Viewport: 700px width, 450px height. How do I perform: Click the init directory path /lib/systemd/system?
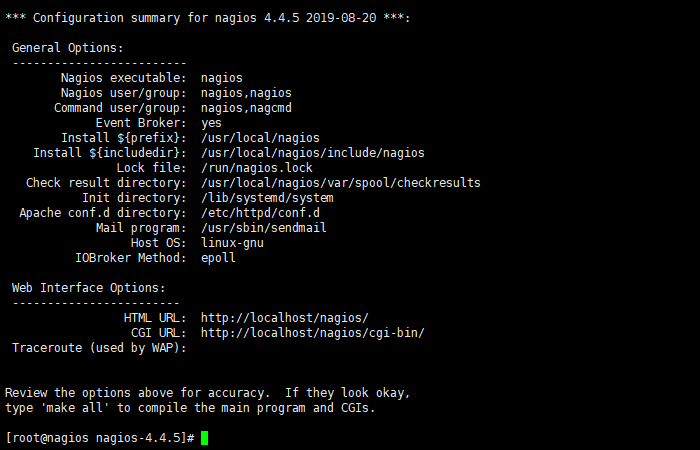click(x=267, y=198)
